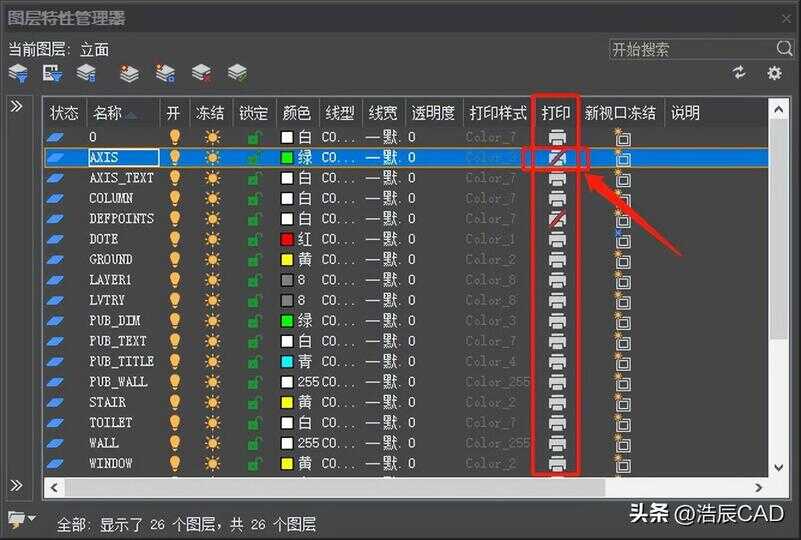Turn off the COLUMN layer light bulb
Screen dimensions: 801x540
pos(175,198)
